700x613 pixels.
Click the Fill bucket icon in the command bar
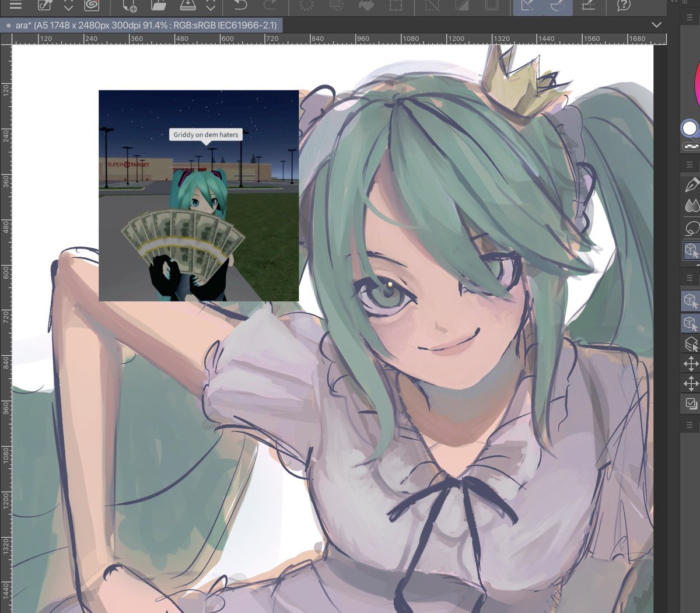pos(366,5)
